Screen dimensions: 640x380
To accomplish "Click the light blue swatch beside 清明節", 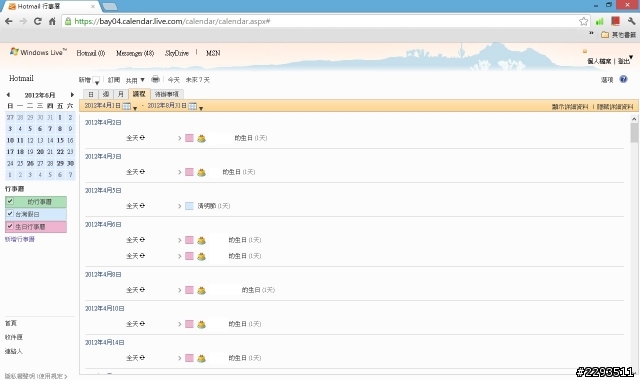I will 189,206.
